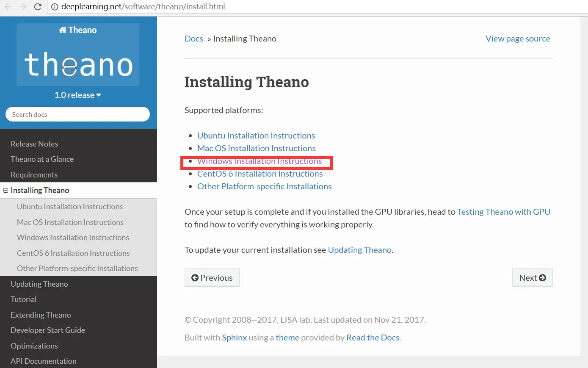Open Extending Theano in sidebar

41,315
